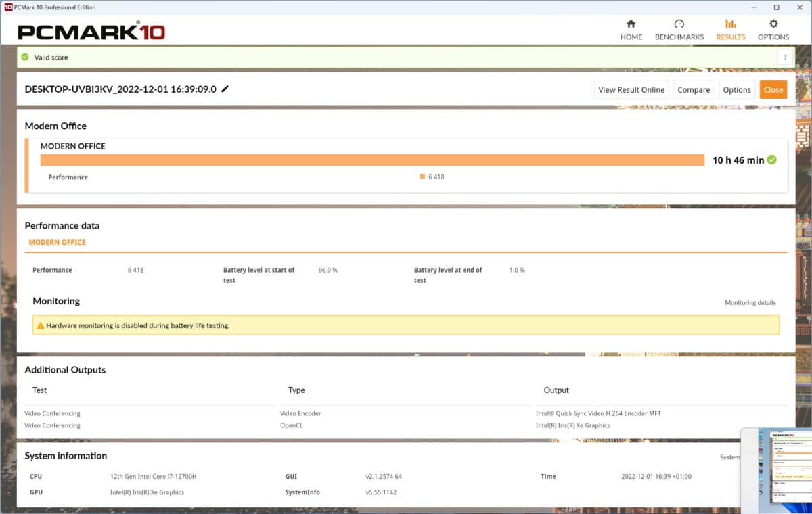The height and width of the screenshot is (514, 812).
Task: Click the Video Encoder type cell
Action: point(300,413)
